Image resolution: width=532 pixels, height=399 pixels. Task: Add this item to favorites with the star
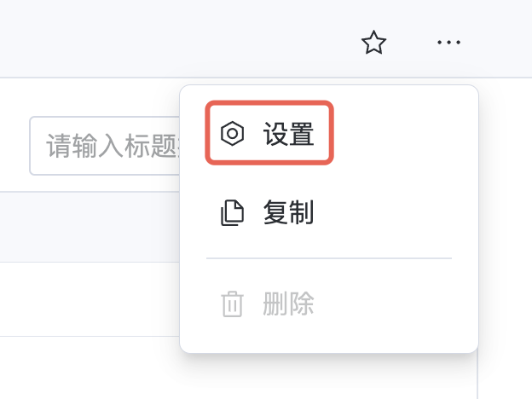click(373, 43)
